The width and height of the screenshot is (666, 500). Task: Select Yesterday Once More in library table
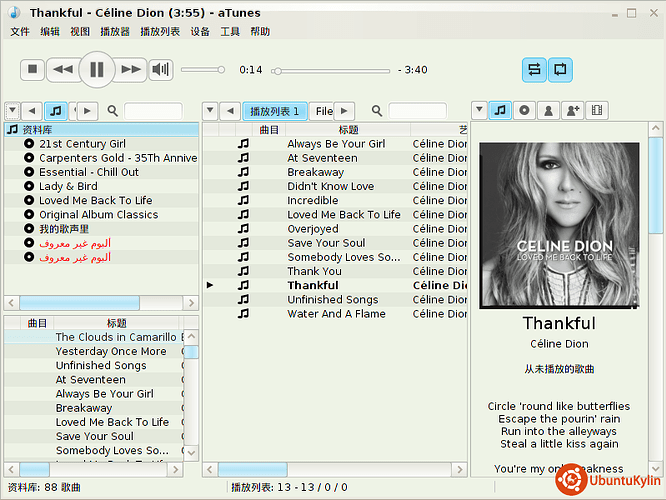coord(94,351)
